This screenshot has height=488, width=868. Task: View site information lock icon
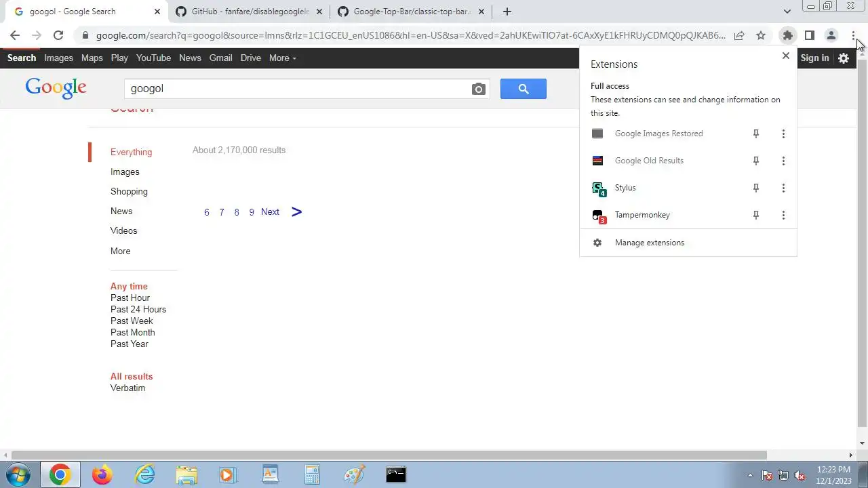pyautogui.click(x=85, y=35)
